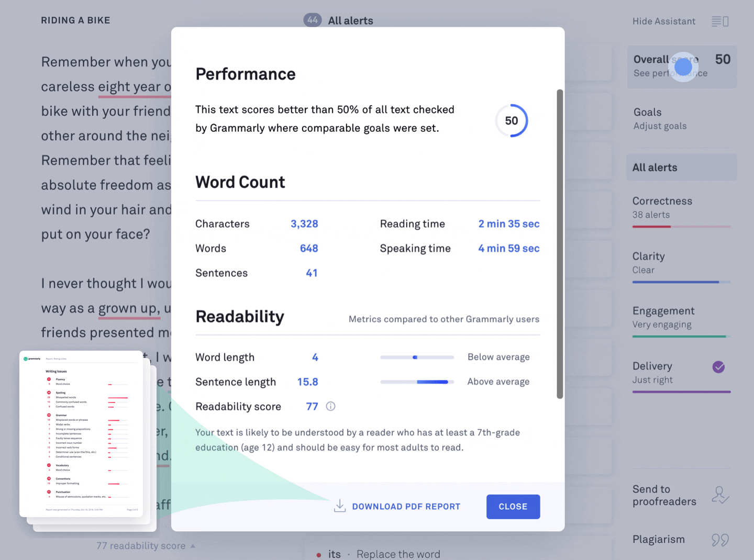Select the All alerts sidebar tab

click(681, 167)
